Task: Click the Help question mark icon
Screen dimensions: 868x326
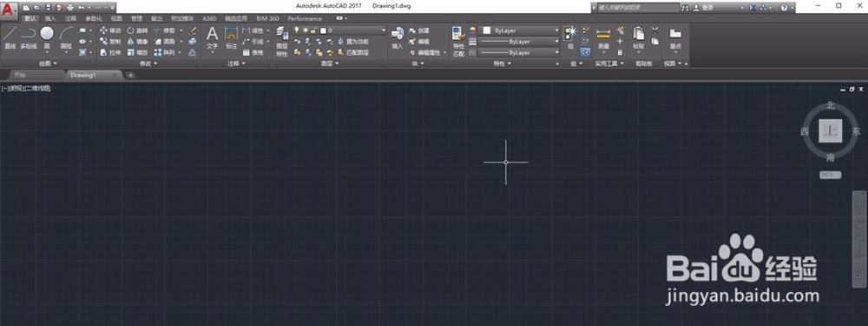Action: pos(784,8)
